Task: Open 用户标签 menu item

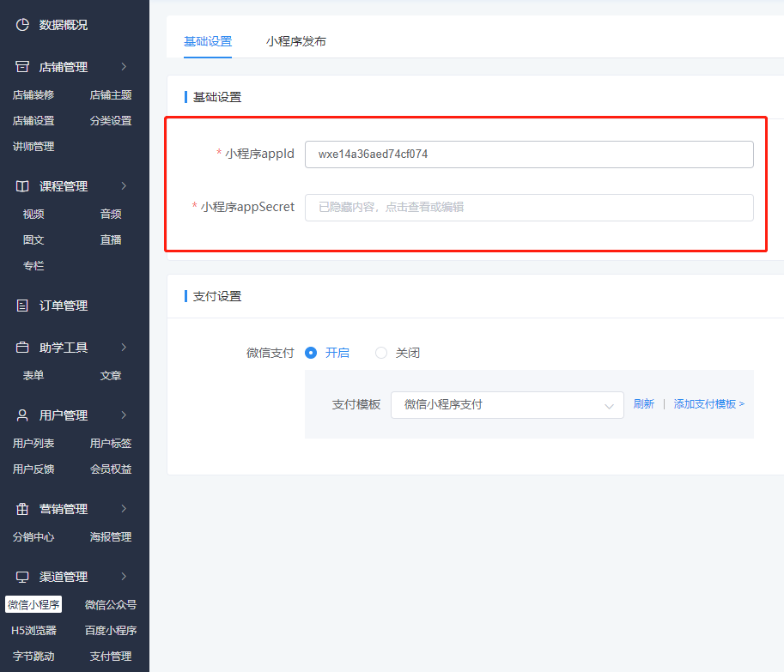Action: click(x=111, y=443)
